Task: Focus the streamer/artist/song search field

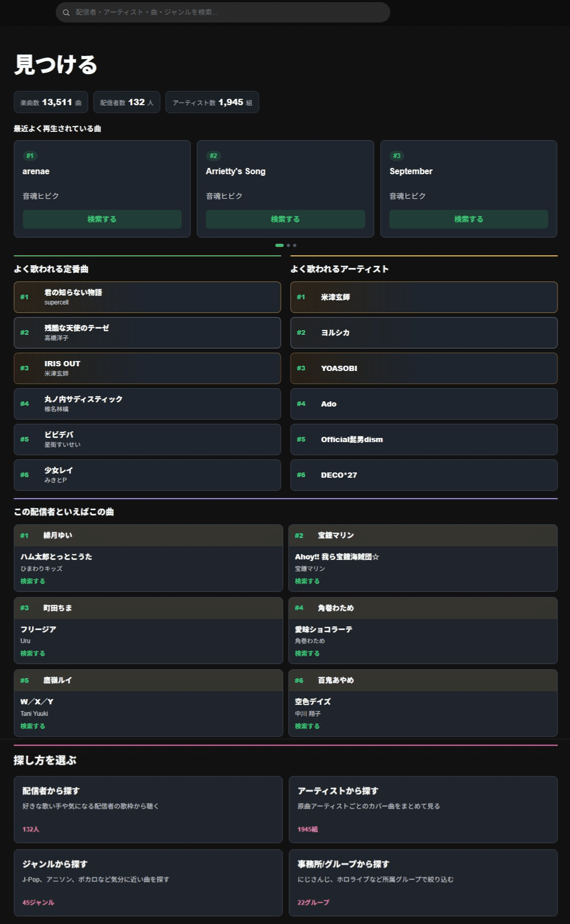Action: (223, 12)
